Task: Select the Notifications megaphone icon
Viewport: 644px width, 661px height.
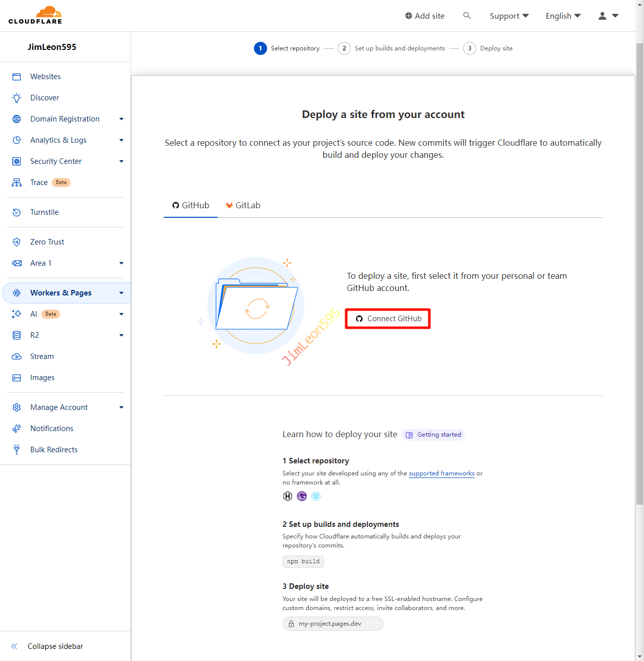Action: point(17,429)
